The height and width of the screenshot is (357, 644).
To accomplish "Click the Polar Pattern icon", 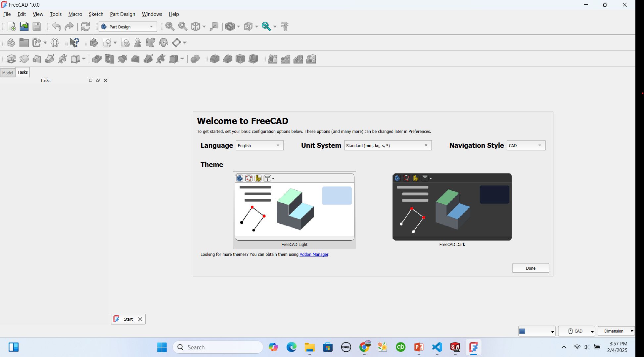I will pyautogui.click(x=298, y=59).
